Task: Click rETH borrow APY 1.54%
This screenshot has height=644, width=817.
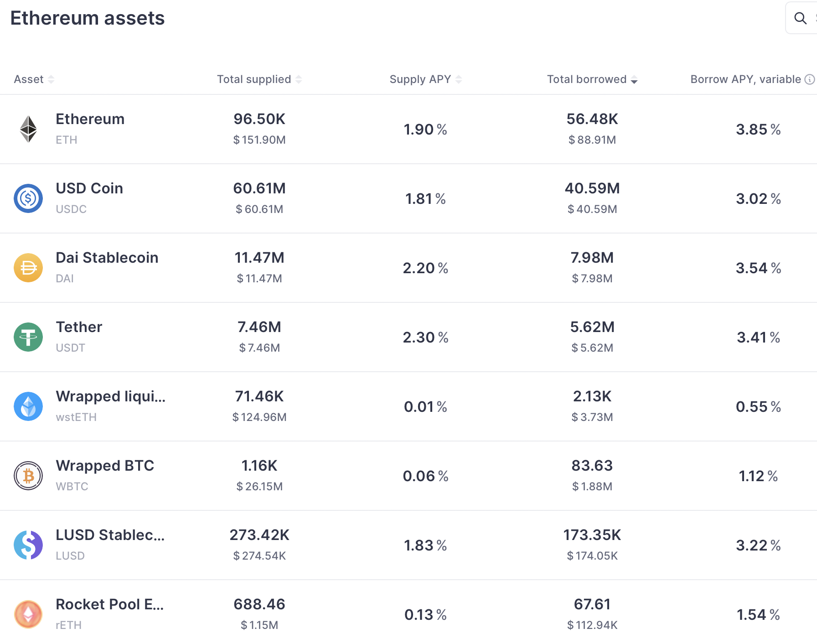Action: point(758,615)
